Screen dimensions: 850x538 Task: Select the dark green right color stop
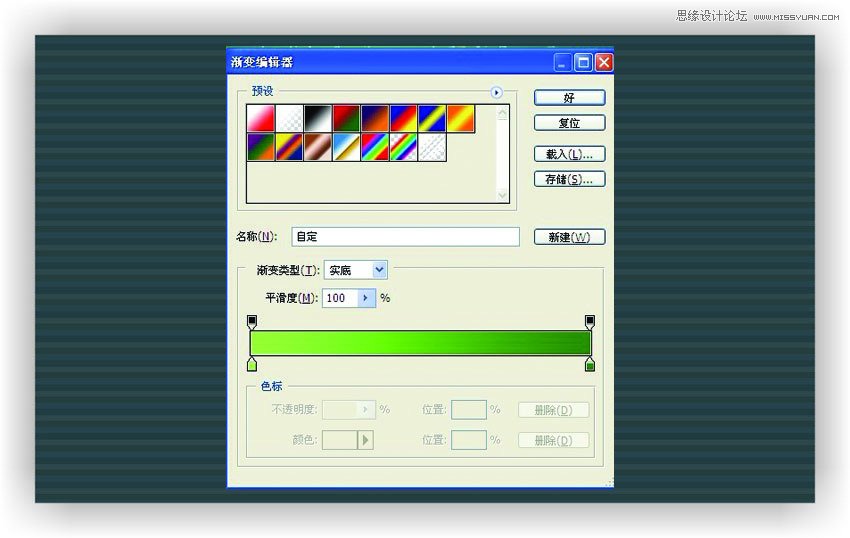click(590, 364)
